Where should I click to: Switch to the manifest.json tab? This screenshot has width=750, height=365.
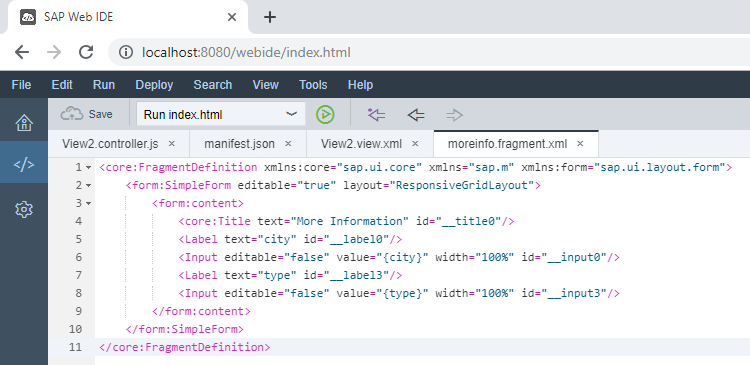coord(239,144)
